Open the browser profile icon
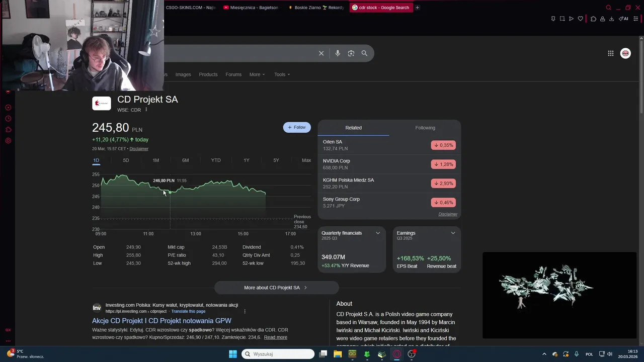 (x=602, y=19)
